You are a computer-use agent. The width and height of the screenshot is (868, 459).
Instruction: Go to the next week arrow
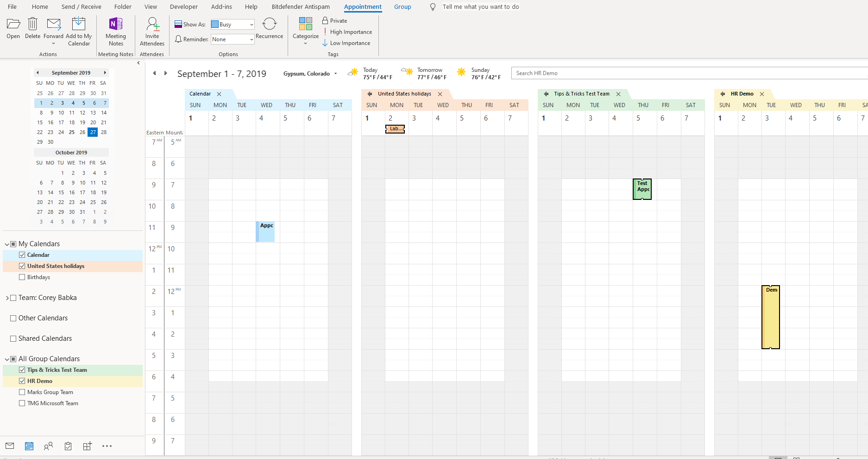point(165,73)
